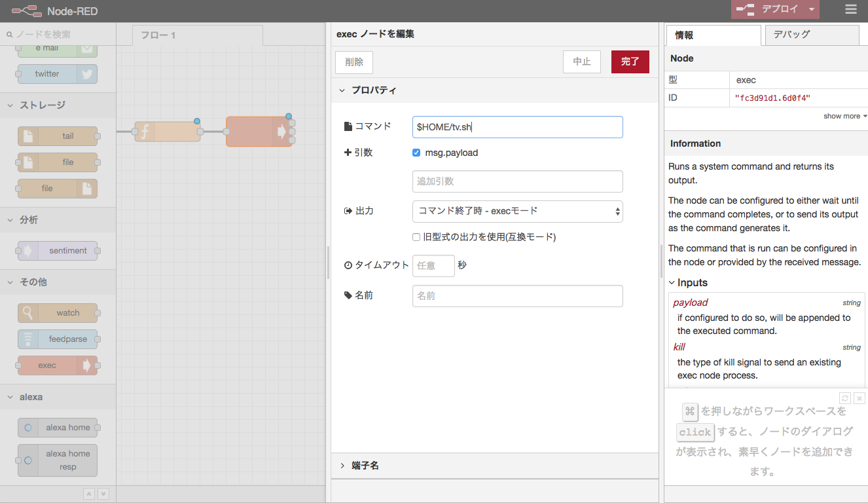
Task: Open the 出力 output mode dropdown
Action: click(x=517, y=211)
